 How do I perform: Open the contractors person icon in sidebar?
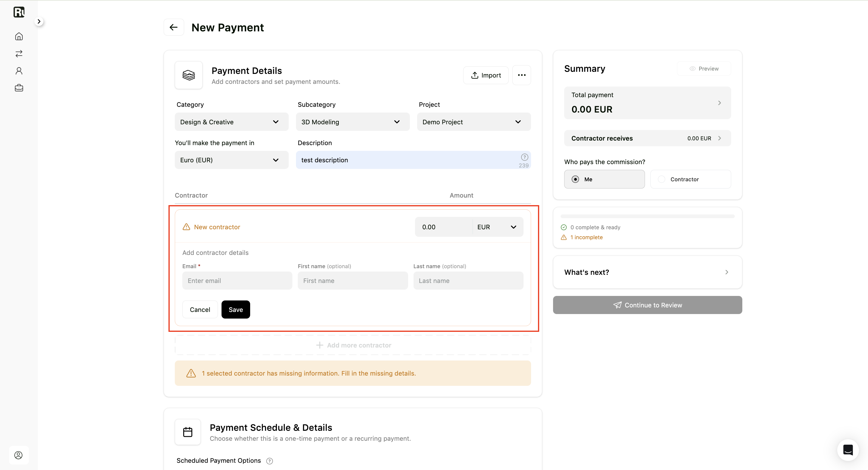point(19,71)
